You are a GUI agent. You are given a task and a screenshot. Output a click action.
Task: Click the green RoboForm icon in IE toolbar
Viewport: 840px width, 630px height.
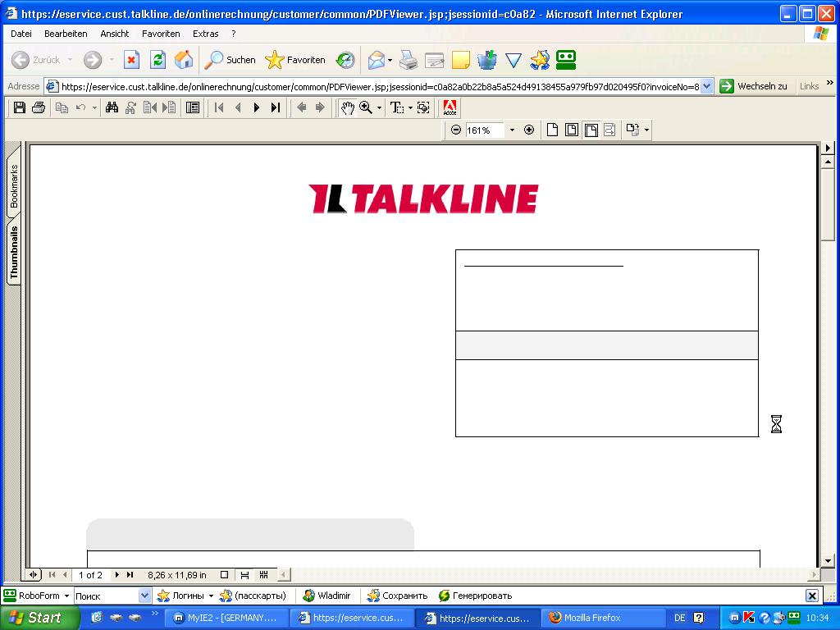pyautogui.click(x=566, y=59)
